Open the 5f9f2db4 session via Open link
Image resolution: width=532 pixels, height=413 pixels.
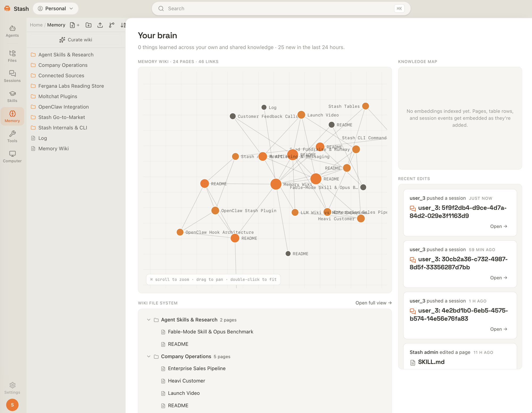(x=498, y=226)
